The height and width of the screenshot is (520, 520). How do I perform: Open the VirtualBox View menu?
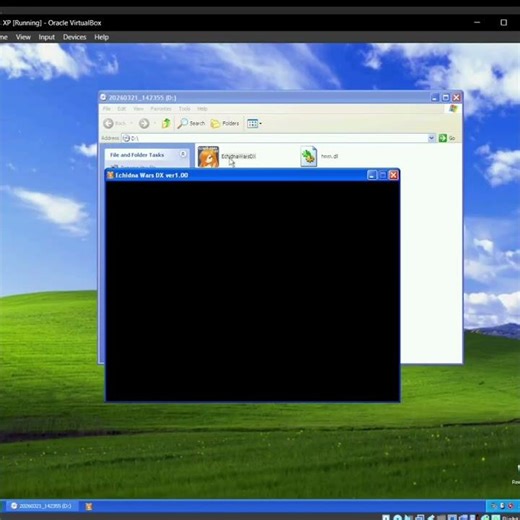pos(23,37)
